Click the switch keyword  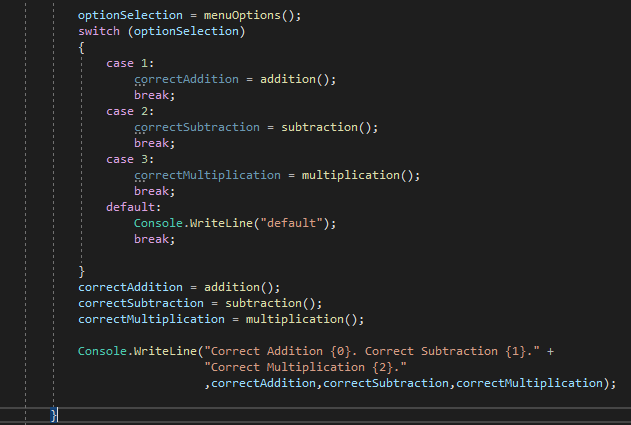tap(99, 31)
